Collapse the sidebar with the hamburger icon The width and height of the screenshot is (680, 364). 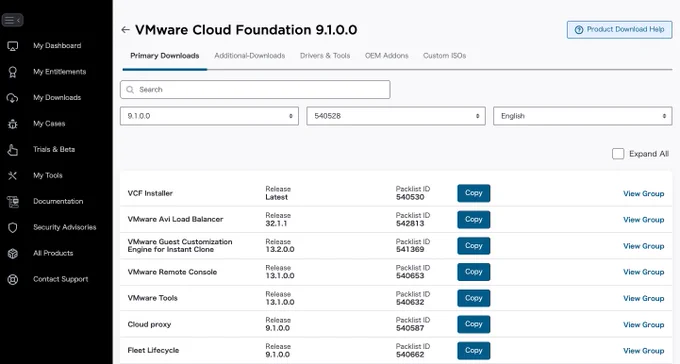point(12,20)
